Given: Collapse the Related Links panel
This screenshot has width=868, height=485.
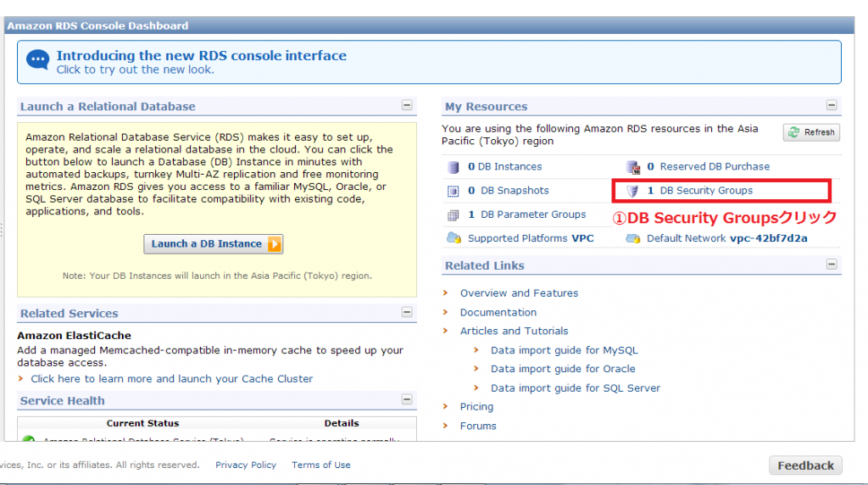Looking at the screenshot, I should click(x=832, y=264).
